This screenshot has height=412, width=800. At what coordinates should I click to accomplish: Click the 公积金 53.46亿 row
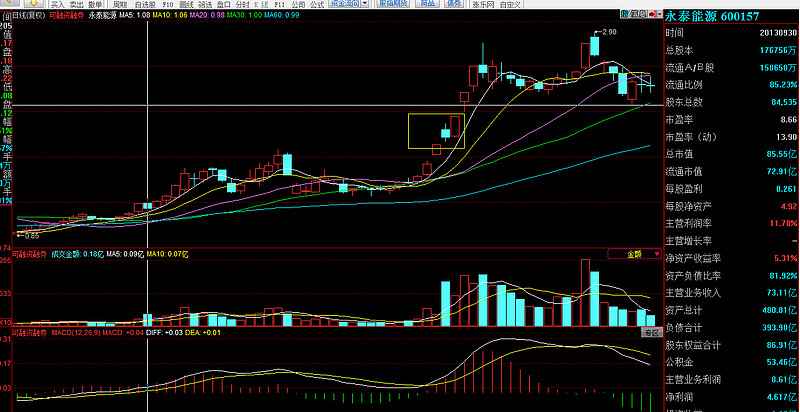(x=731, y=362)
